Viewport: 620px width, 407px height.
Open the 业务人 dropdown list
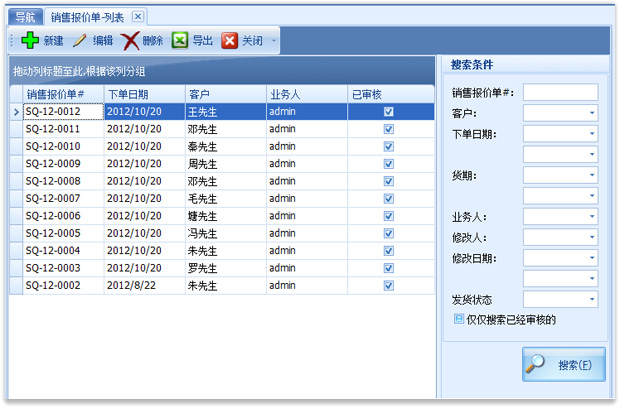[x=592, y=216]
